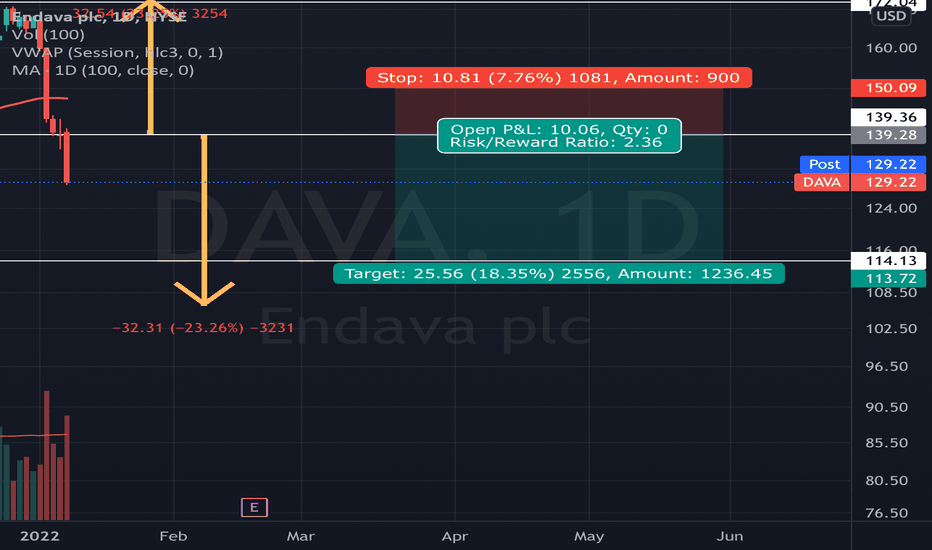Click the red Stop label
Screen dimensions: 932x550
pos(559,78)
